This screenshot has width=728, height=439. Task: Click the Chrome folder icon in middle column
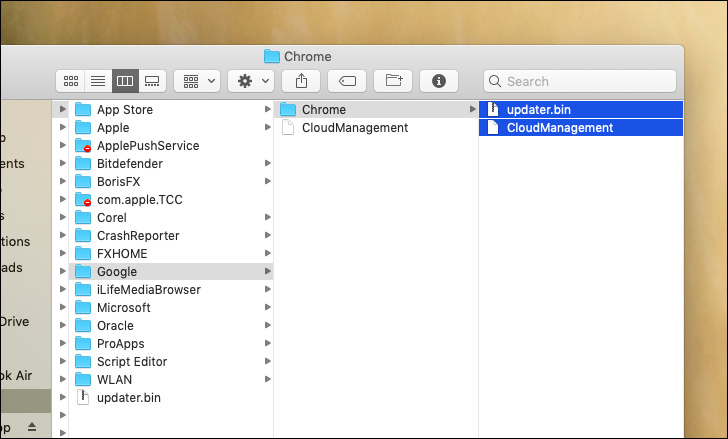click(x=288, y=110)
